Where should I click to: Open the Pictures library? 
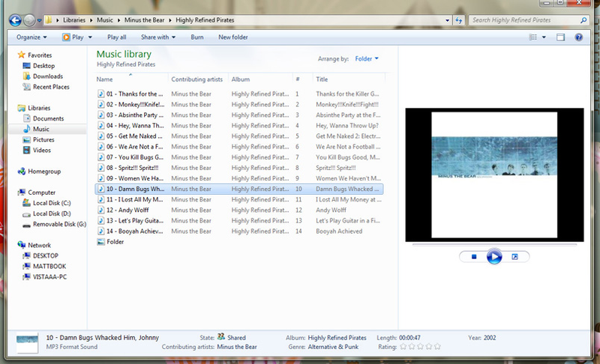point(43,139)
